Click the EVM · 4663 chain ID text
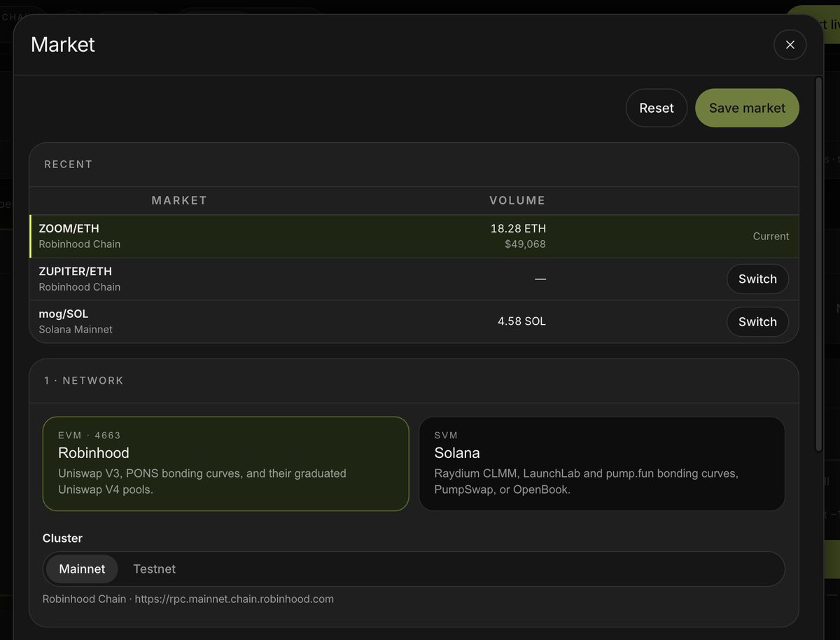This screenshot has width=840, height=640. point(90,436)
